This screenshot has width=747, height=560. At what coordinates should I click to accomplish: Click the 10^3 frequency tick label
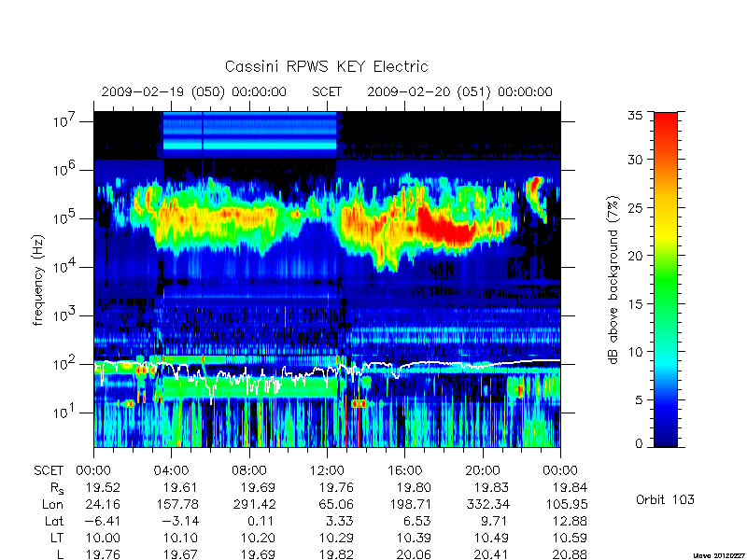tap(65, 315)
